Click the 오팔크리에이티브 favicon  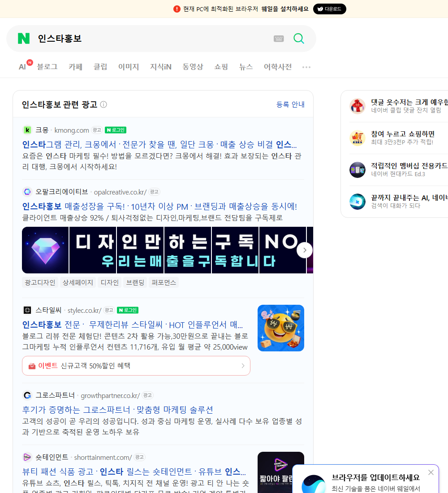pyautogui.click(x=27, y=191)
